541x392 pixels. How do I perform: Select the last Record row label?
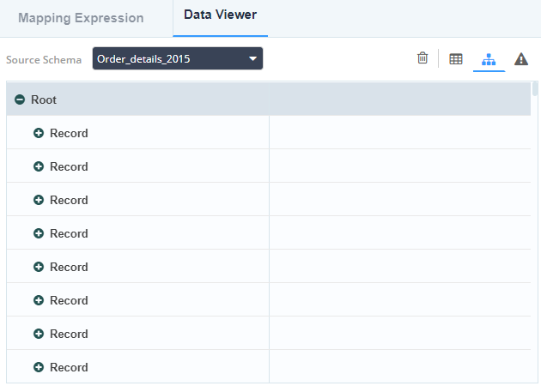coord(69,367)
